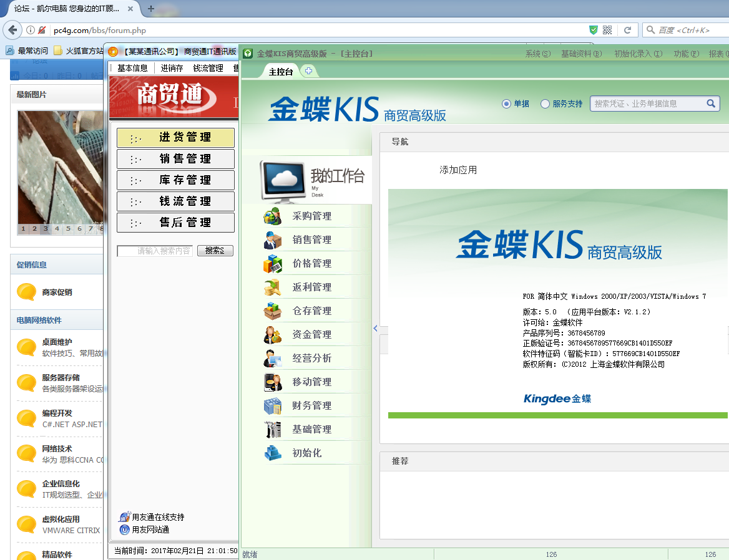Open 编程开发 forum link

click(57, 413)
